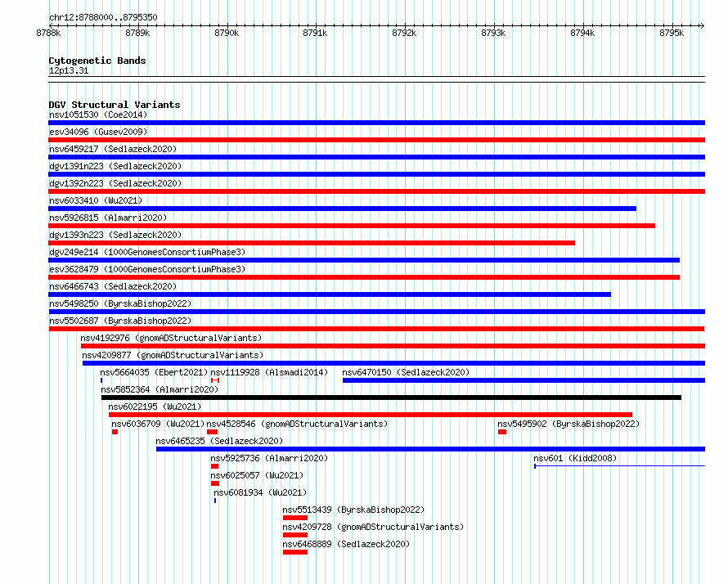Click the blue bar for nsv6465235
Image resolution: width=728 pixels, height=584 pixels.
coord(431,449)
